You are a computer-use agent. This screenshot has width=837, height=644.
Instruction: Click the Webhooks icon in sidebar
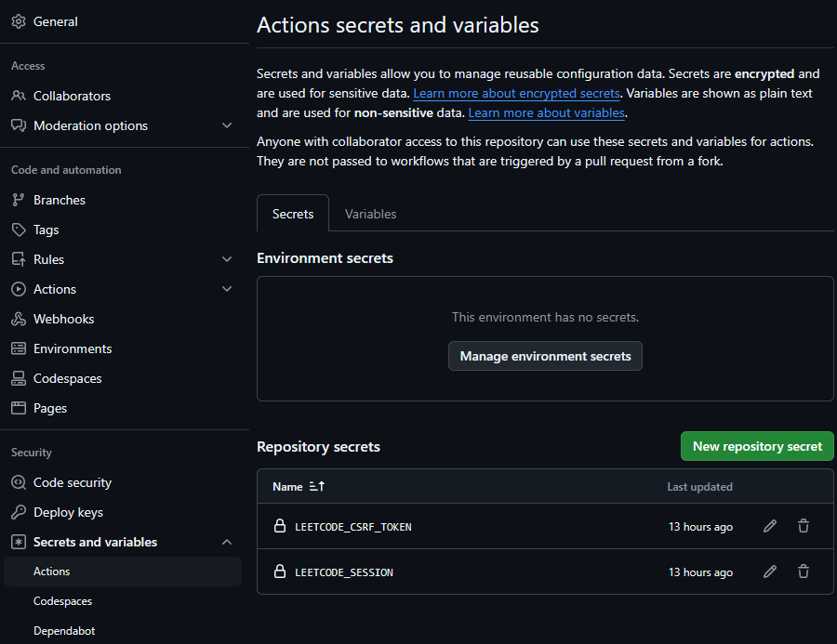pos(19,319)
